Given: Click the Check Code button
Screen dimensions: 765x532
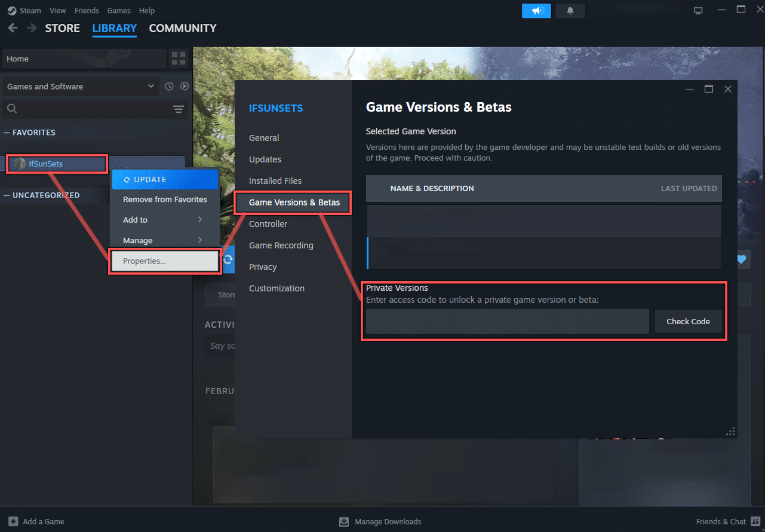Looking at the screenshot, I should pyautogui.click(x=688, y=321).
